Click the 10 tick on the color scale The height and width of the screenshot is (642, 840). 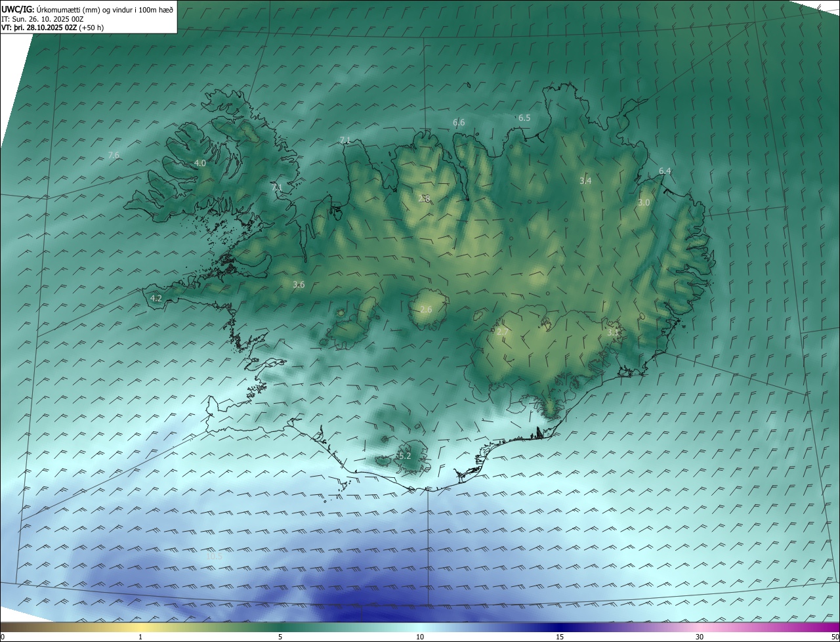(x=420, y=637)
